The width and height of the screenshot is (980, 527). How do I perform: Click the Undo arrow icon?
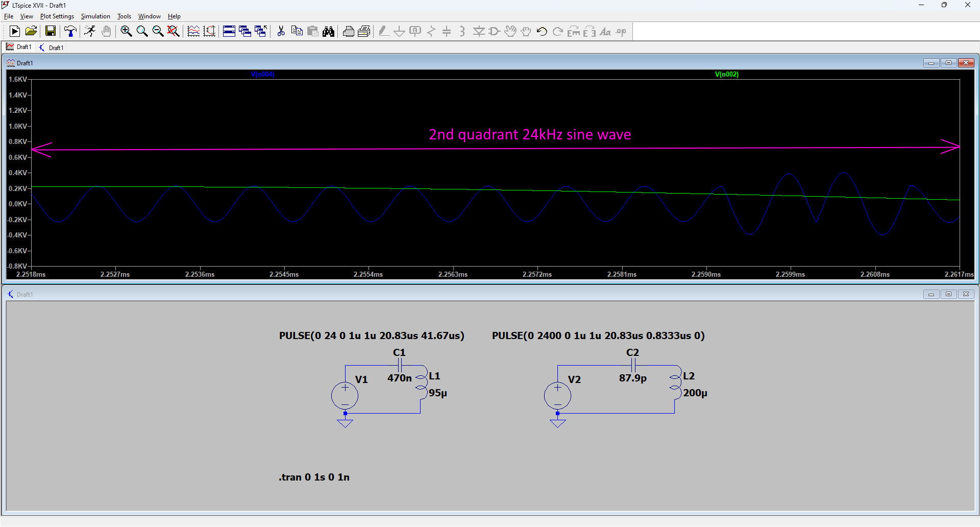coord(542,32)
